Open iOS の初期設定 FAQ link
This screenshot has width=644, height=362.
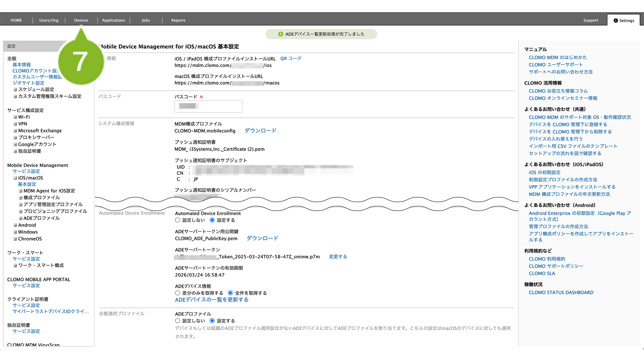click(544, 173)
